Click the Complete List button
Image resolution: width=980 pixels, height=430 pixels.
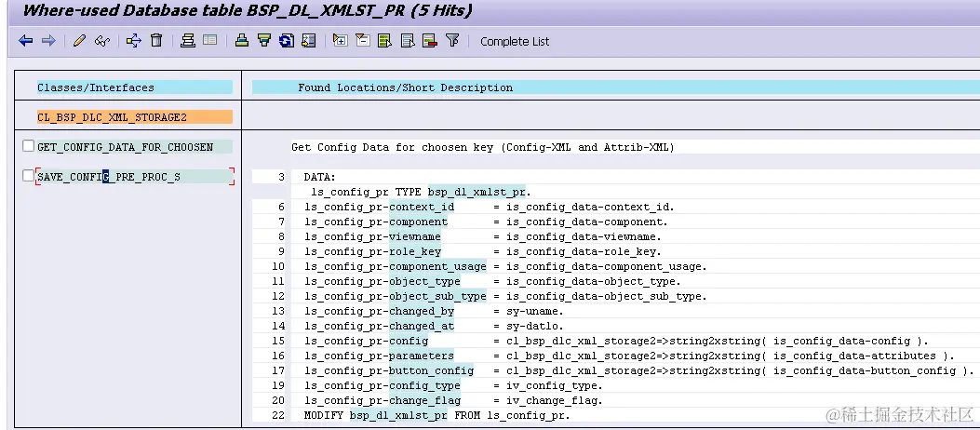[x=515, y=42]
